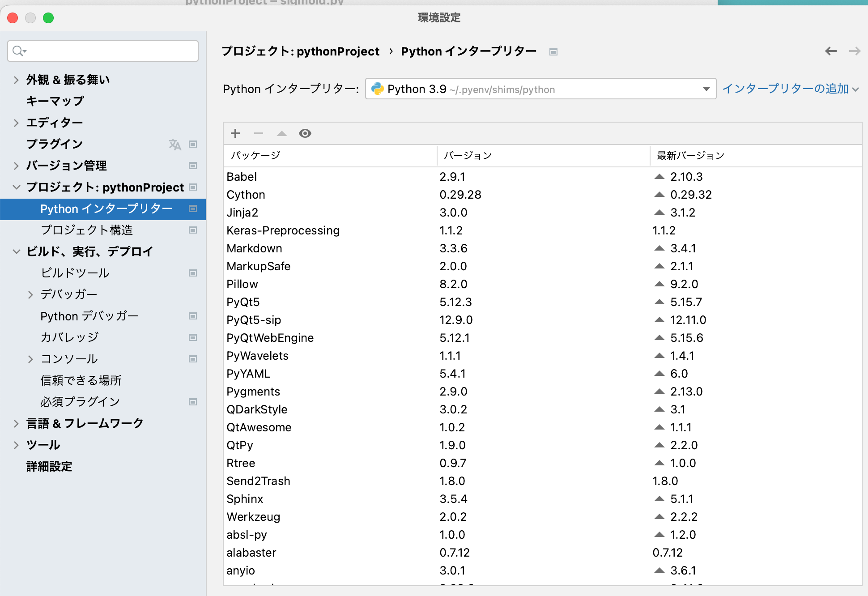Select the PyQtWebEngine package row
868x596 pixels.
click(542, 338)
